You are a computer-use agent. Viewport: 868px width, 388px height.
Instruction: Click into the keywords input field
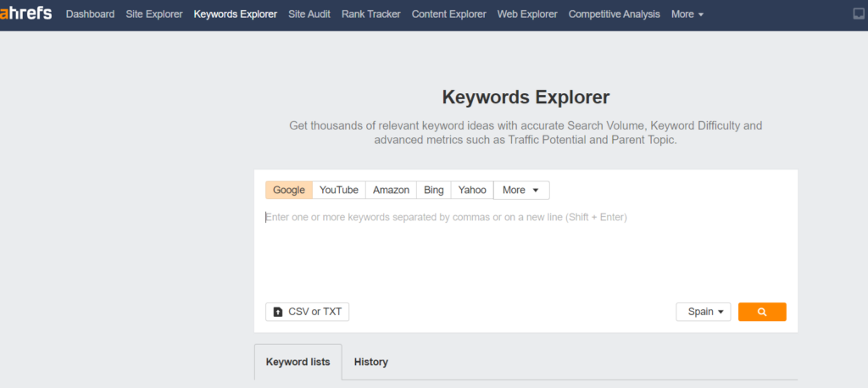(525, 252)
